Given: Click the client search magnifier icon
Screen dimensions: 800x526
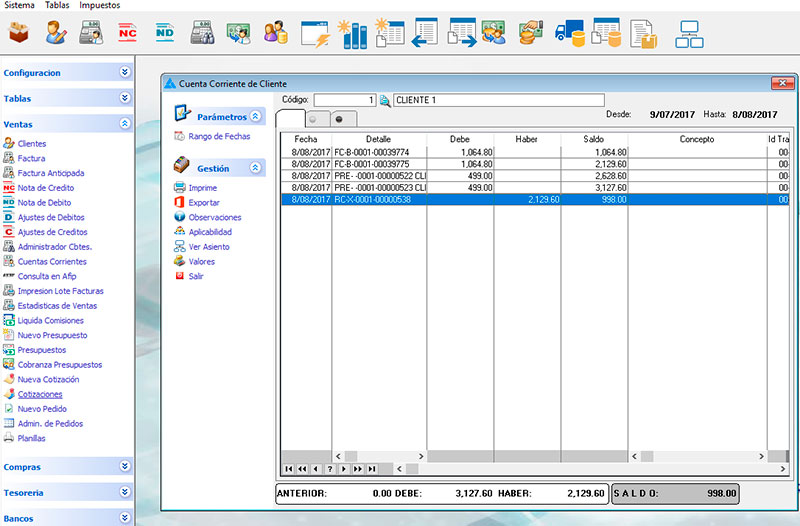Looking at the screenshot, I should (x=385, y=100).
